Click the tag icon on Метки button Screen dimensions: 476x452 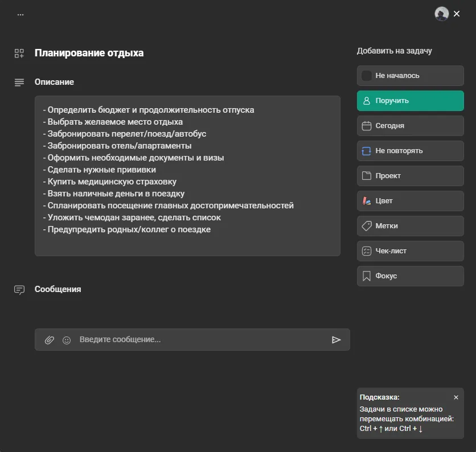[x=368, y=226]
